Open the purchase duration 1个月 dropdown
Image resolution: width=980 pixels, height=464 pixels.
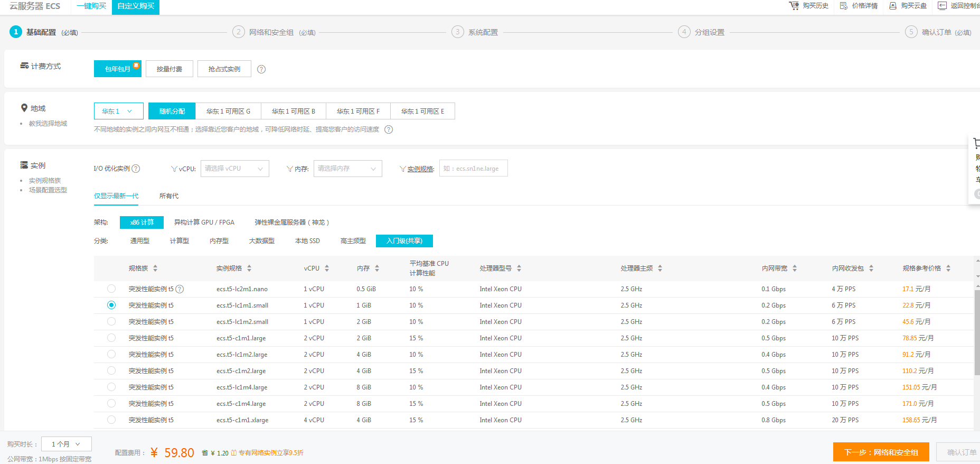click(x=67, y=444)
